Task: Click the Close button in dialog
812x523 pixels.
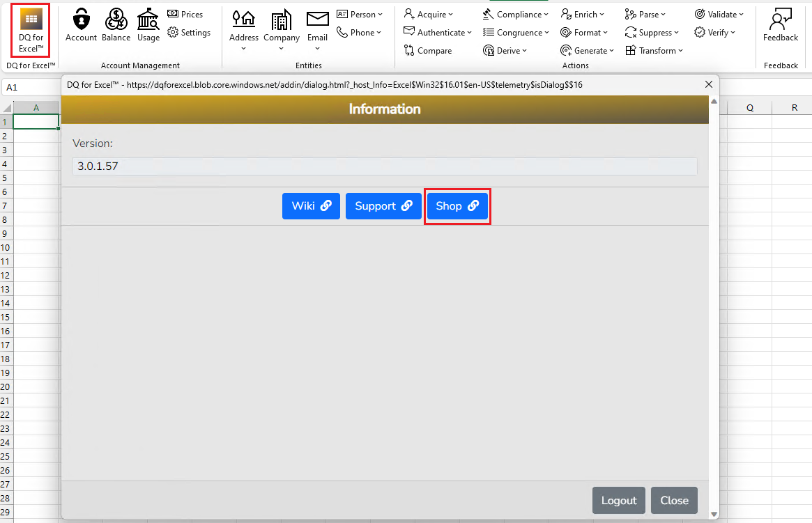Action: pyautogui.click(x=674, y=500)
